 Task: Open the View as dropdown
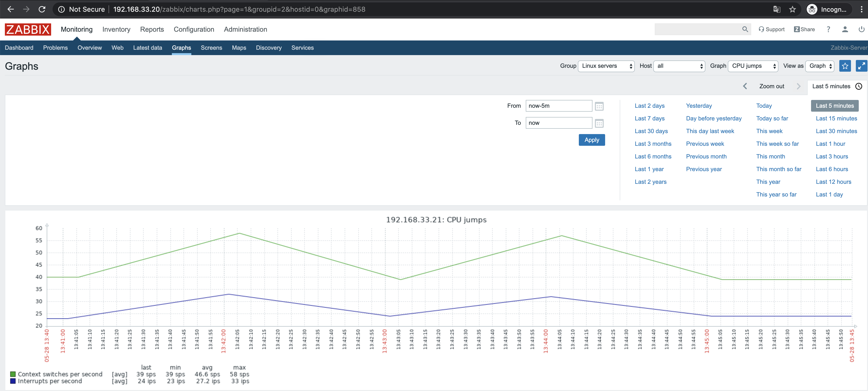tap(820, 66)
